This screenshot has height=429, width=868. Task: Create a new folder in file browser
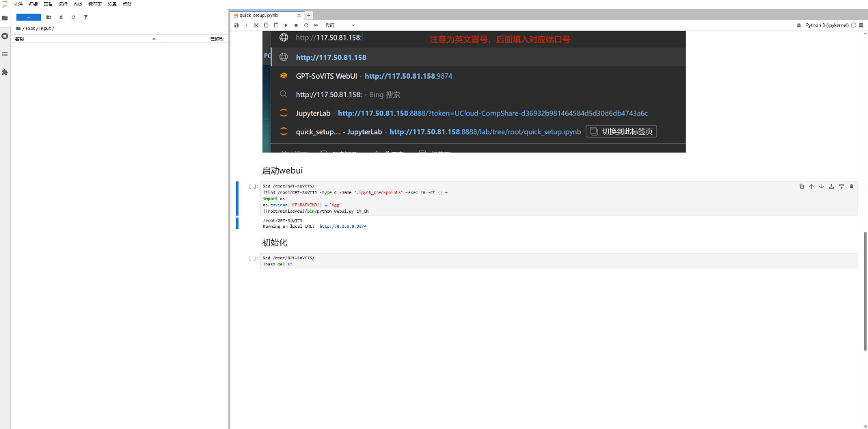(x=49, y=17)
